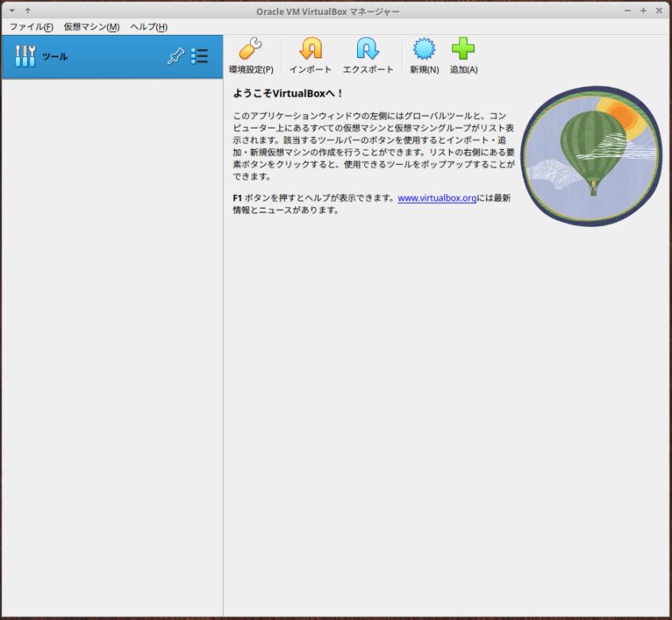Select the ツール item label

[x=55, y=56]
